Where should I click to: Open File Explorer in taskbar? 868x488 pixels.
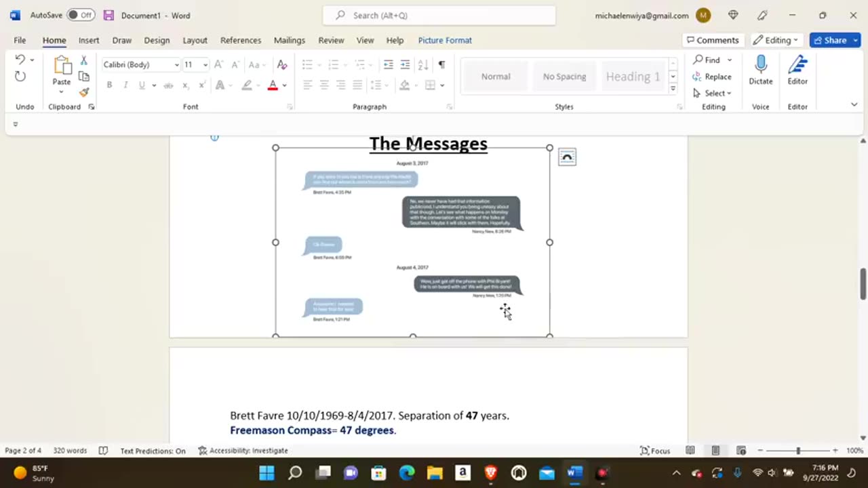tap(435, 472)
